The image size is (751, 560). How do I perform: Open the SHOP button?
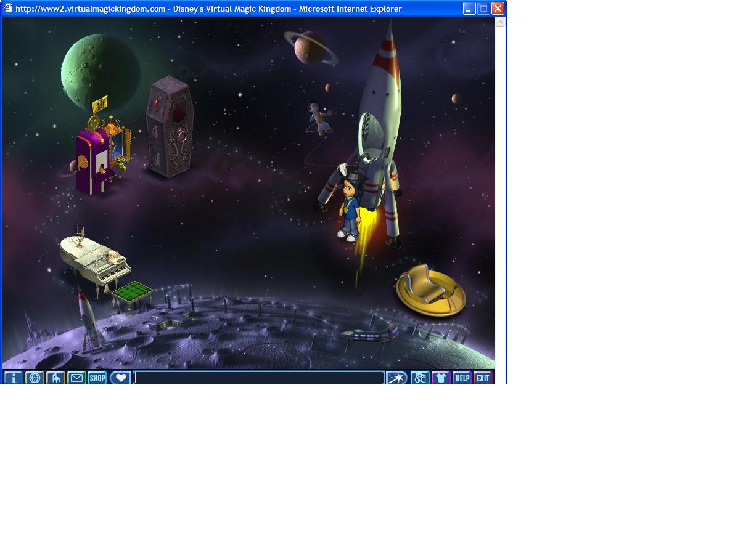click(x=97, y=378)
